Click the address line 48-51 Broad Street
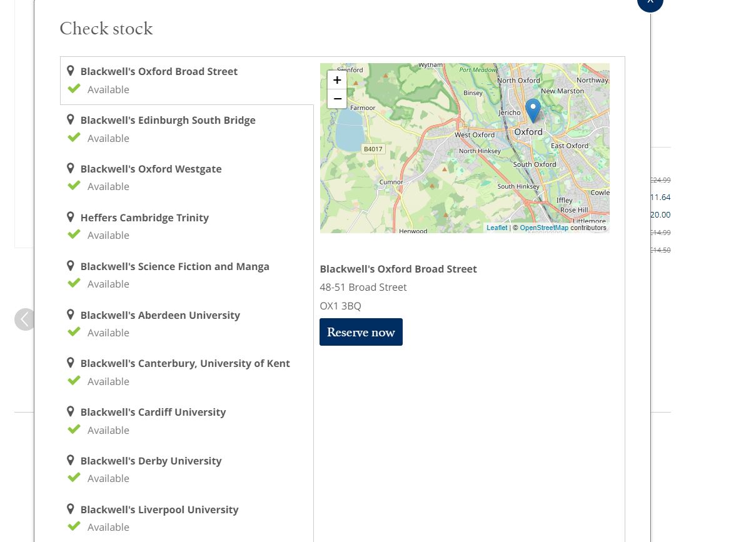756x542 pixels. coord(363,287)
